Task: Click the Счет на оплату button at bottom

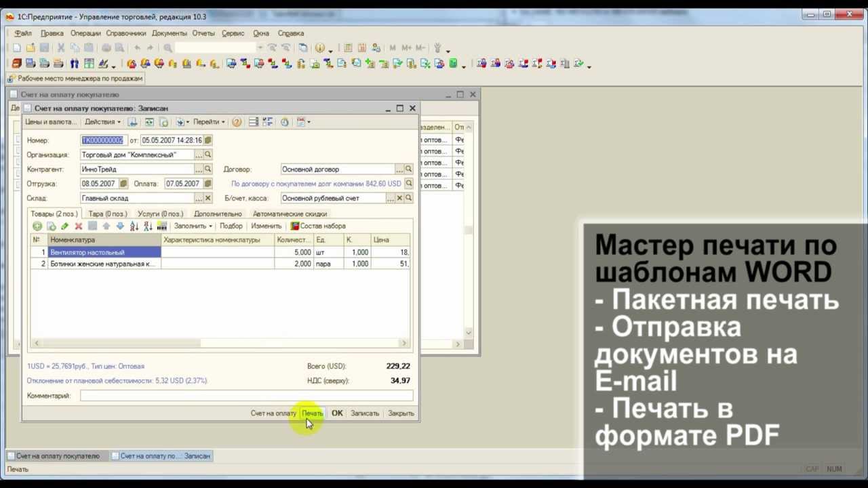Action: [x=273, y=413]
